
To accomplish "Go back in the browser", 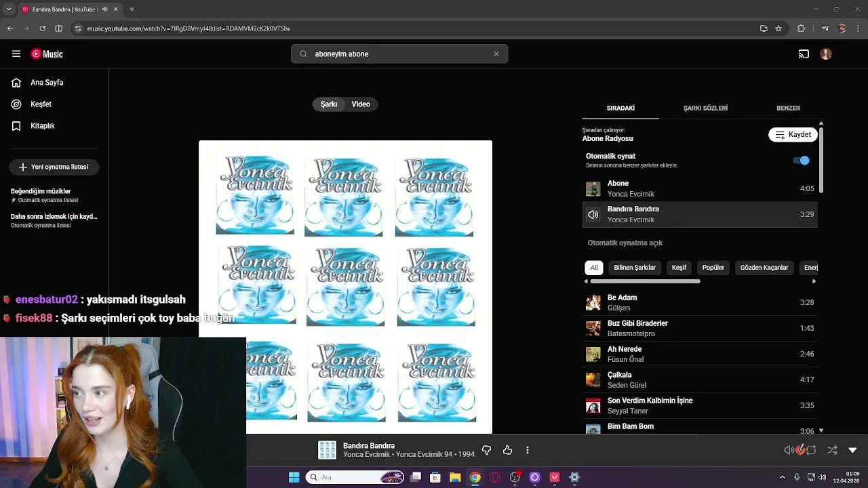I will 9,28.
